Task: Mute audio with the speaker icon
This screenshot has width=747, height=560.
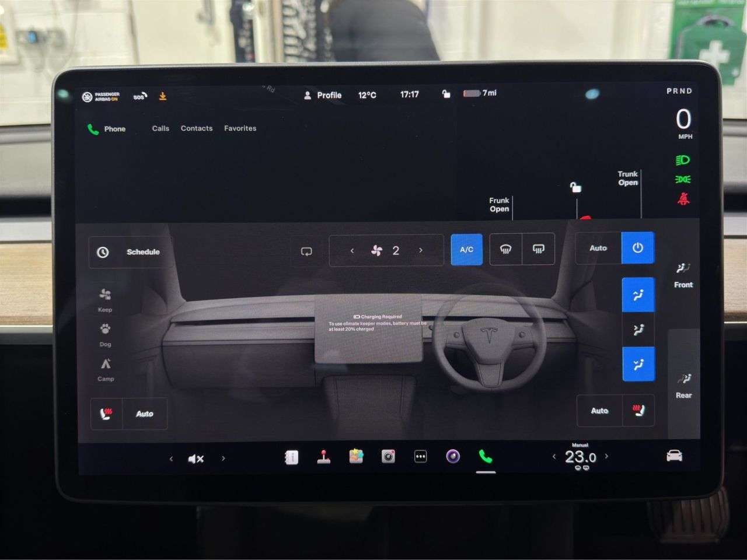Action: [x=196, y=459]
